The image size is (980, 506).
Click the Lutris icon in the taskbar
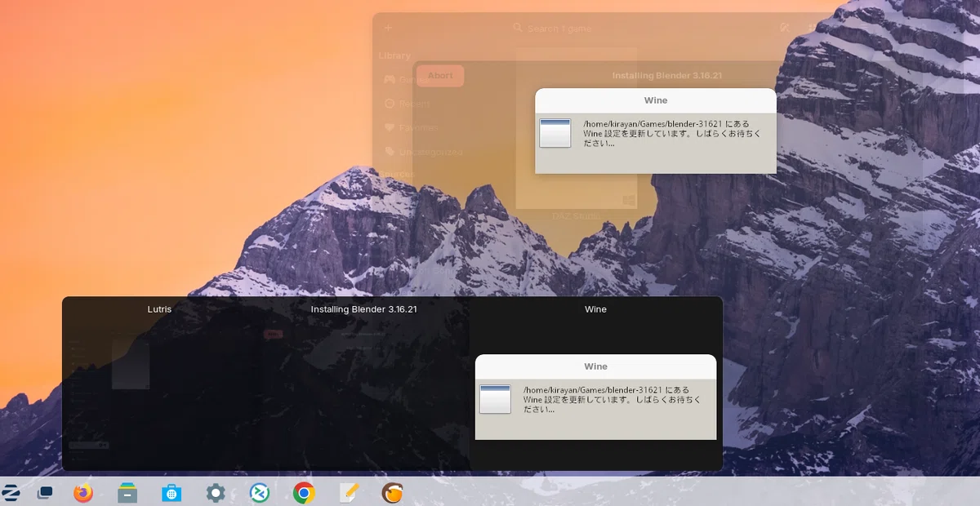tap(393, 492)
